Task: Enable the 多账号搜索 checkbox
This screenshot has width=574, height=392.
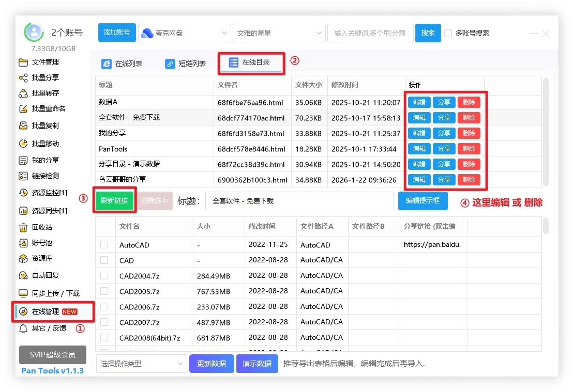Action: tap(448, 33)
